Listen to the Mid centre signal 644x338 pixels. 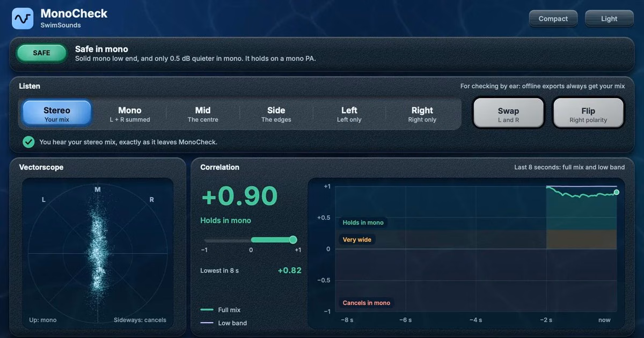pos(203,114)
